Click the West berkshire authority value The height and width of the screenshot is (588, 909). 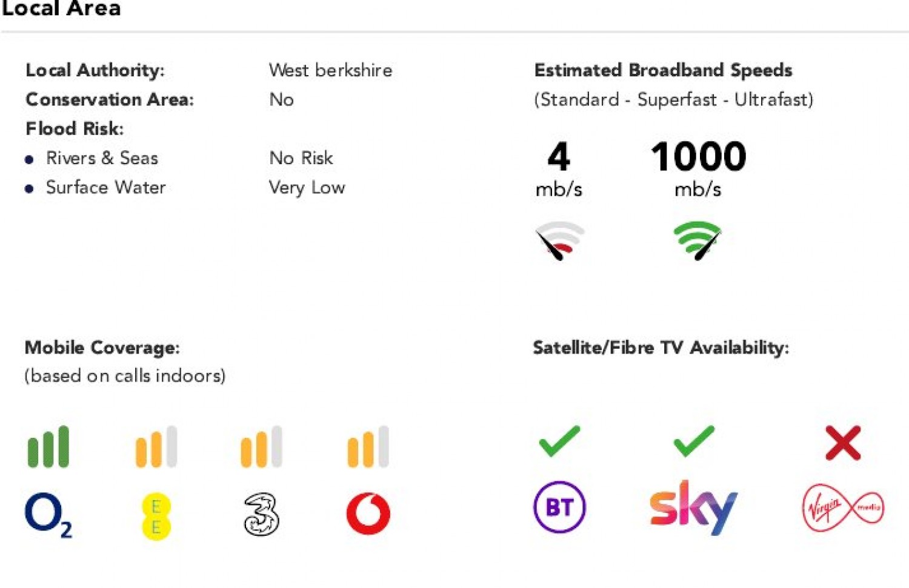(x=330, y=70)
